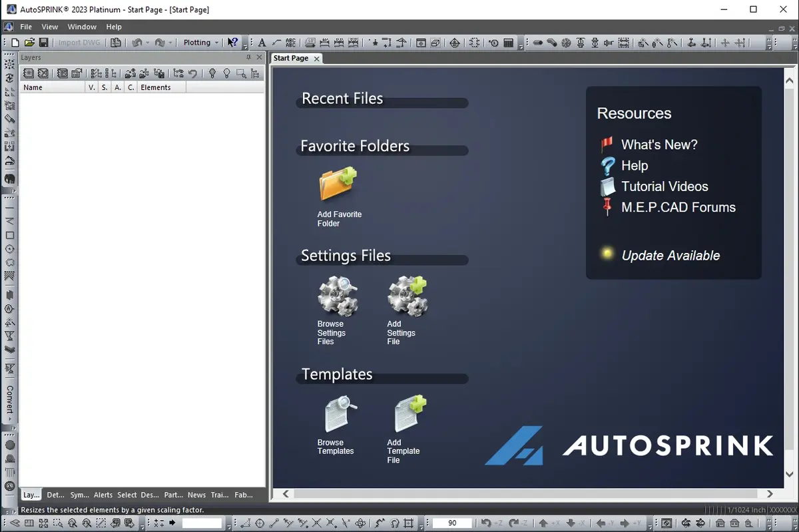Screen dimensions: 799x532
Task: Select the sprinkler head tool icon
Action: (x=581, y=43)
